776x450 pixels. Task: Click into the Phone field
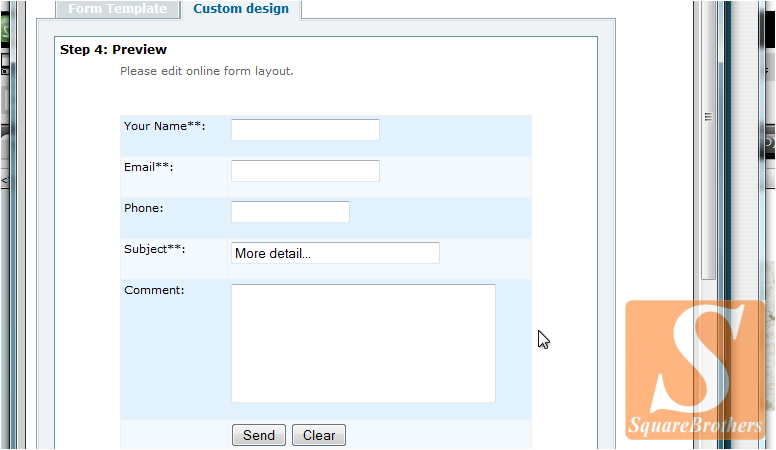pos(290,212)
